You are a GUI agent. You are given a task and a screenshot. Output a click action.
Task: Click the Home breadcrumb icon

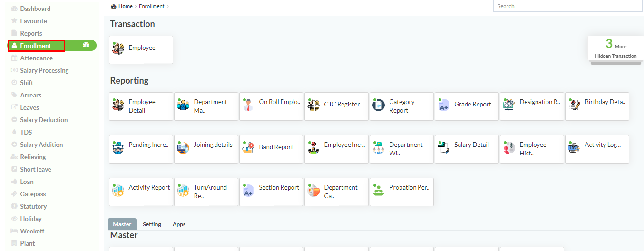(x=114, y=6)
